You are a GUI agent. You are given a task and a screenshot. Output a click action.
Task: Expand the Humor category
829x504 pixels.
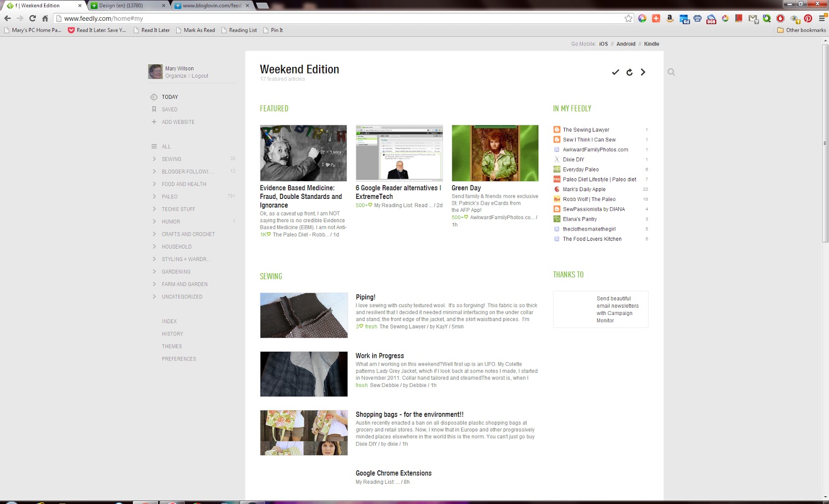click(154, 221)
